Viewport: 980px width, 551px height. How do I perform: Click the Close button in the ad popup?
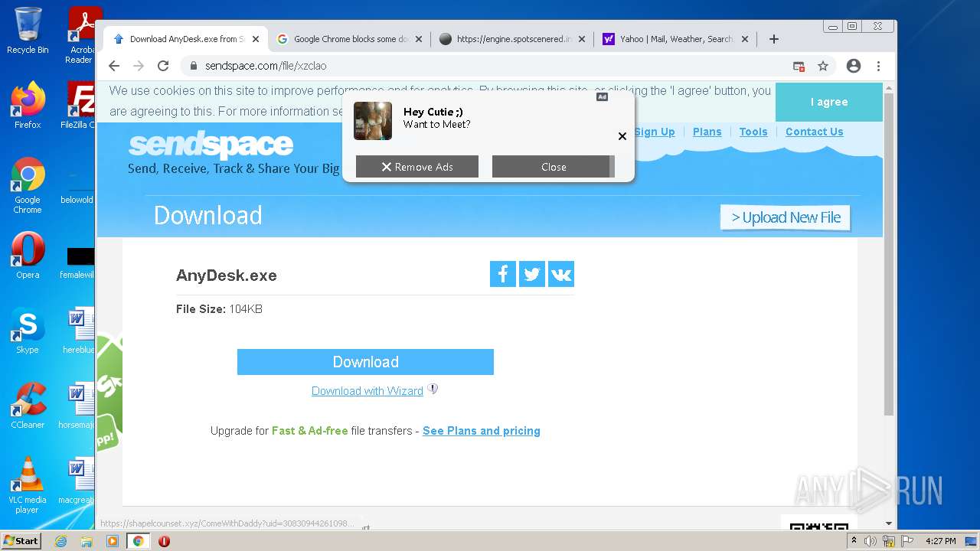coord(554,167)
